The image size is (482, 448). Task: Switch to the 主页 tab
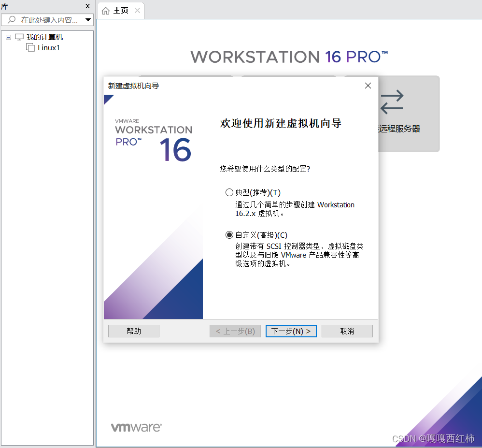coord(121,11)
